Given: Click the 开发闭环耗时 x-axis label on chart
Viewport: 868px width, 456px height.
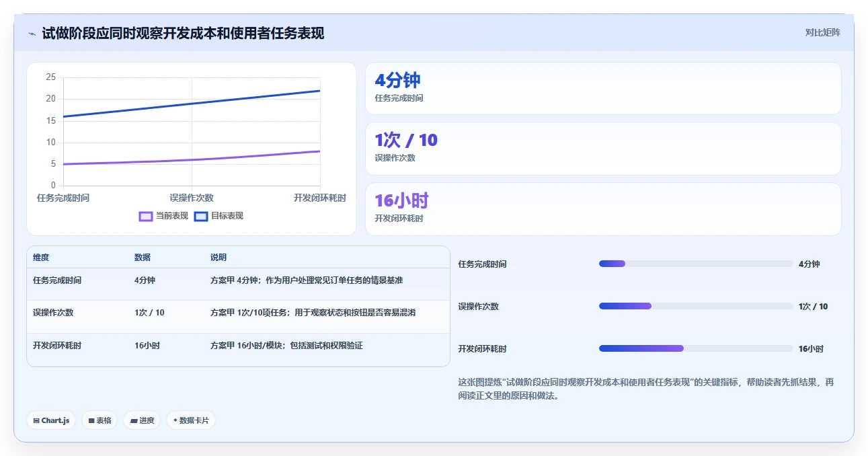Looking at the screenshot, I should 320,198.
